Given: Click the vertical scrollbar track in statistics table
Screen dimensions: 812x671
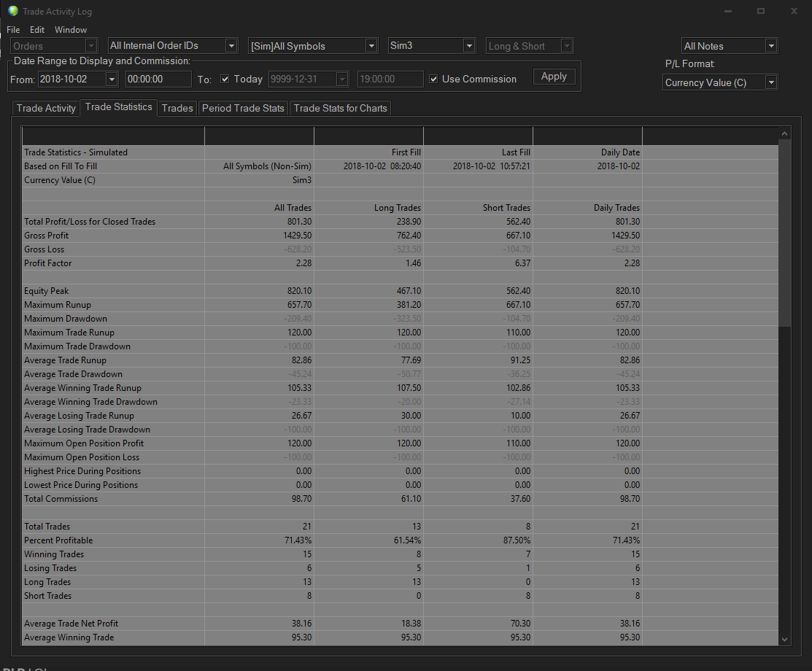Looking at the screenshot, I should [785, 474].
